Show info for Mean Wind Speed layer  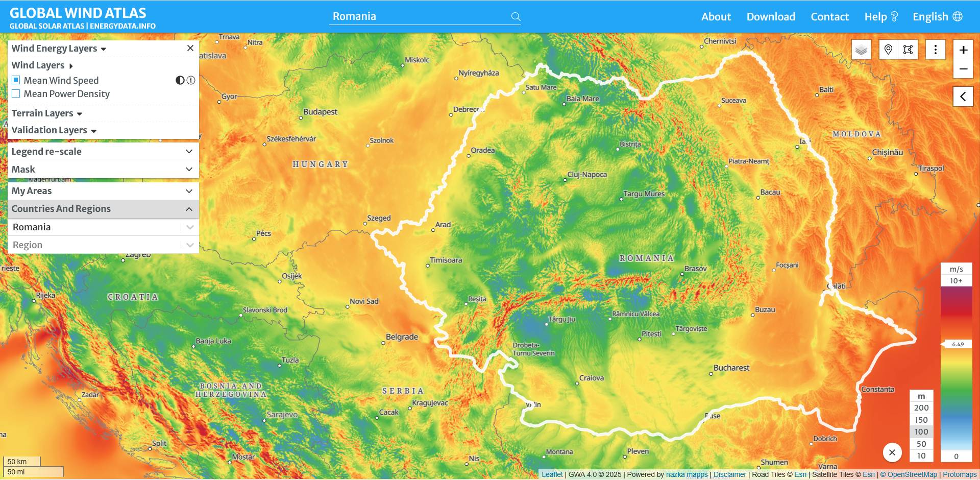point(191,80)
